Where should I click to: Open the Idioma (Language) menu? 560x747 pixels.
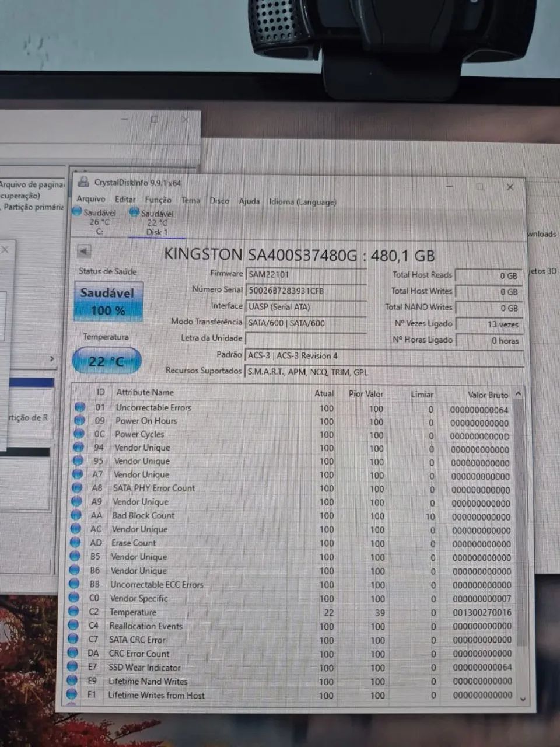click(x=303, y=202)
